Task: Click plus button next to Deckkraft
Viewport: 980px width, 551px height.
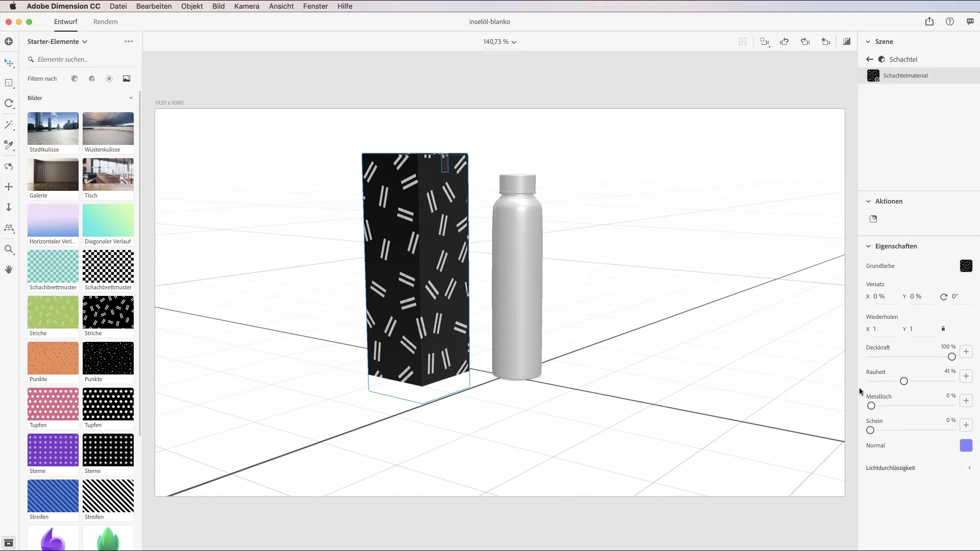Action: coord(966,352)
